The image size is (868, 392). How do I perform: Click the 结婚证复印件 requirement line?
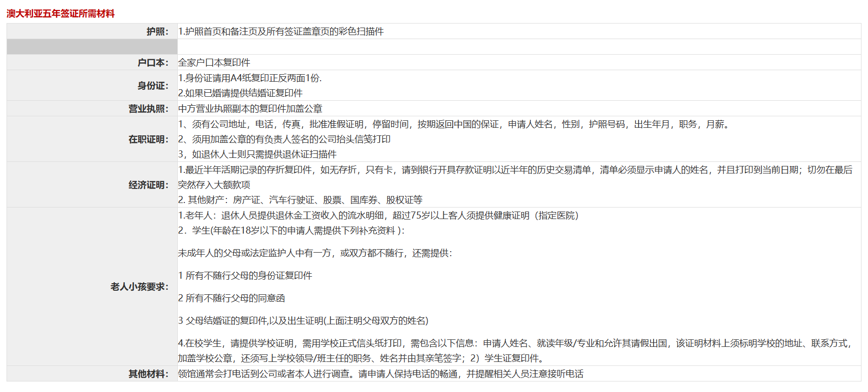click(240, 93)
